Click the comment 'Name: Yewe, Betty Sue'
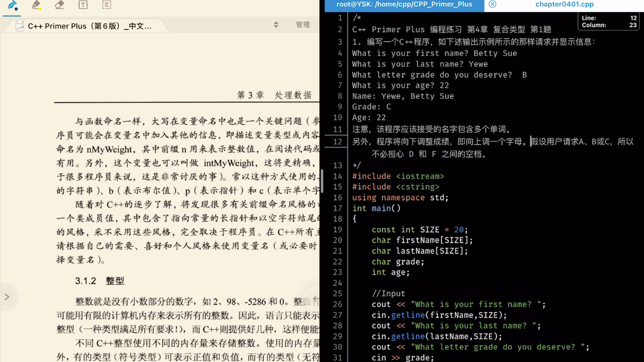 point(403,96)
